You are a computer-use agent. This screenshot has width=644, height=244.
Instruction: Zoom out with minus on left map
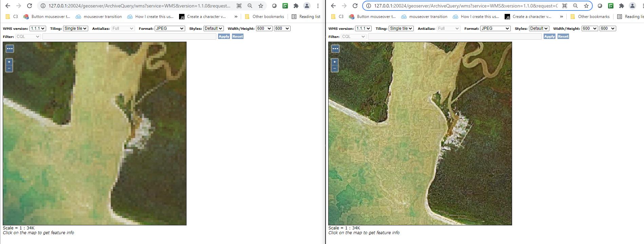point(9,68)
